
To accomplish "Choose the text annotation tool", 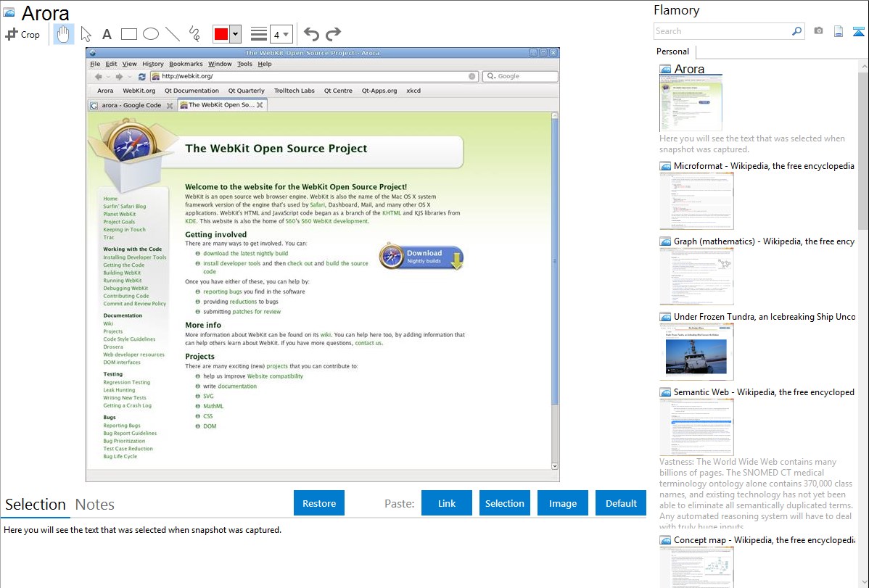I will point(107,34).
